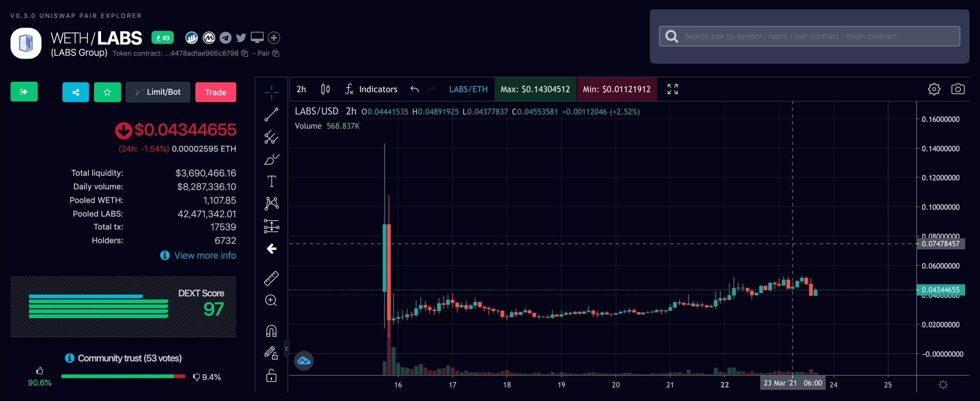The height and width of the screenshot is (401, 980).
Task: Select the pitchfork drawing tool
Action: (271, 137)
